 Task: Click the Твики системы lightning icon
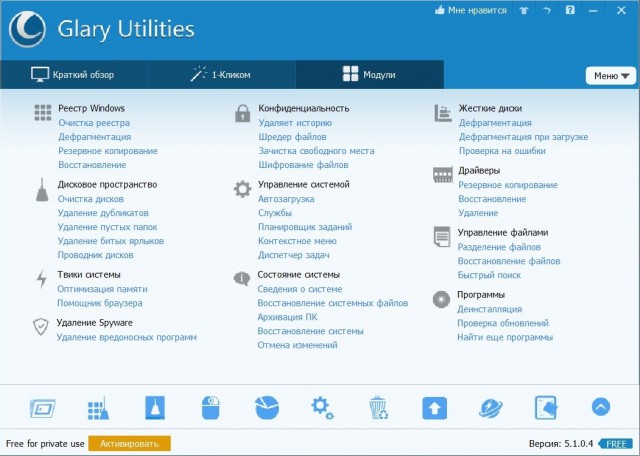point(42,279)
